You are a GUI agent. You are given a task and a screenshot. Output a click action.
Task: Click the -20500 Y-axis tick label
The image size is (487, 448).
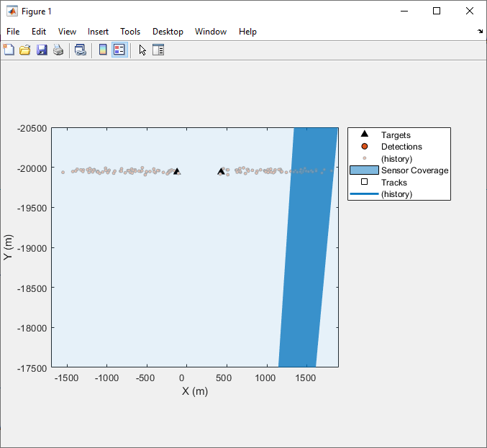coord(32,129)
